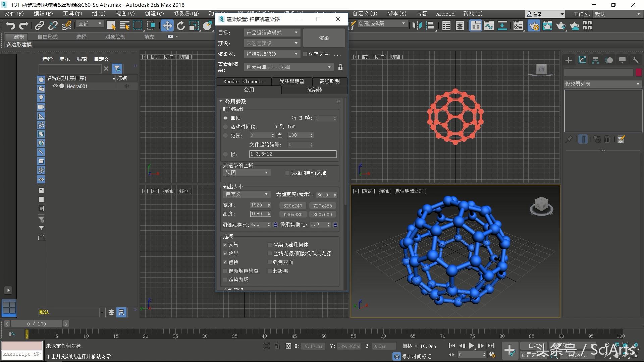Select the Select and Move tool

coord(167,25)
